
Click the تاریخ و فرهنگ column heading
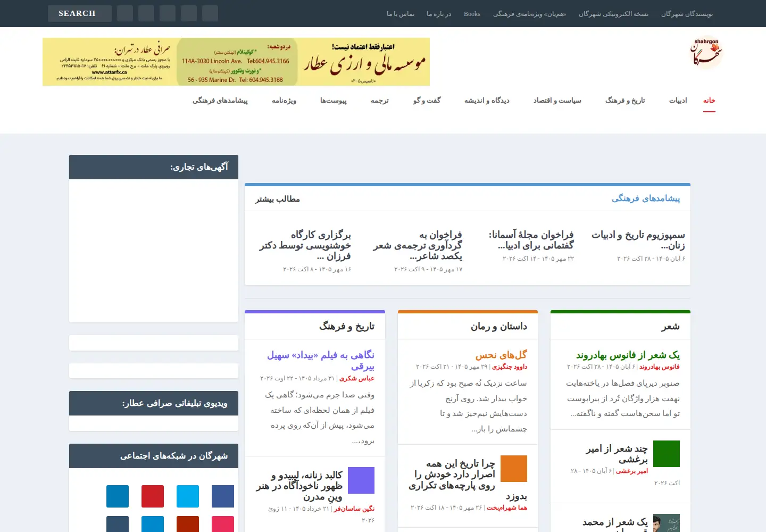347,326
